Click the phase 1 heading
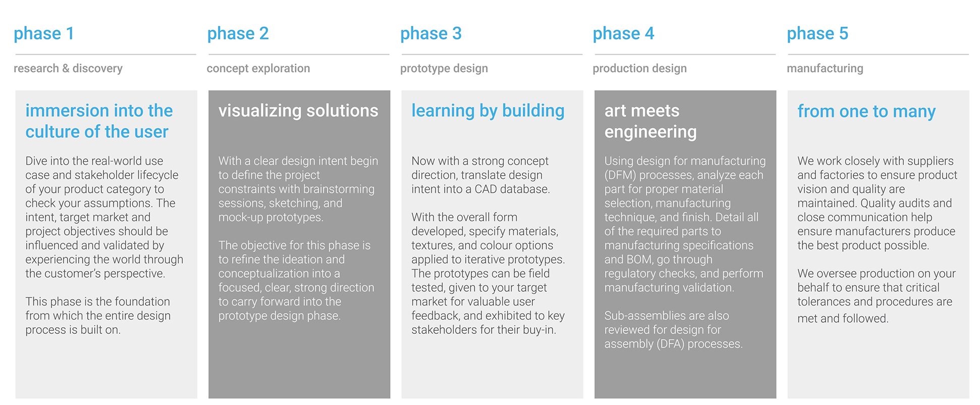The height and width of the screenshot is (405, 980). point(44,34)
